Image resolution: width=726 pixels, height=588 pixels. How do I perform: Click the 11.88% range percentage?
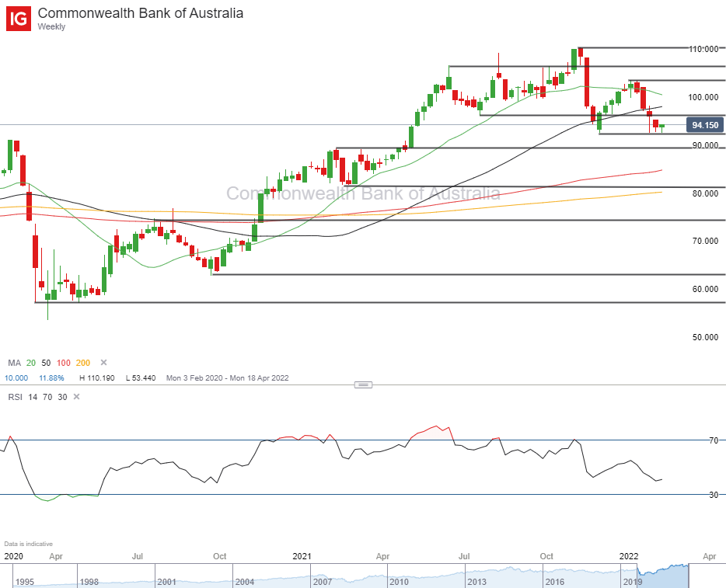pyautogui.click(x=51, y=378)
